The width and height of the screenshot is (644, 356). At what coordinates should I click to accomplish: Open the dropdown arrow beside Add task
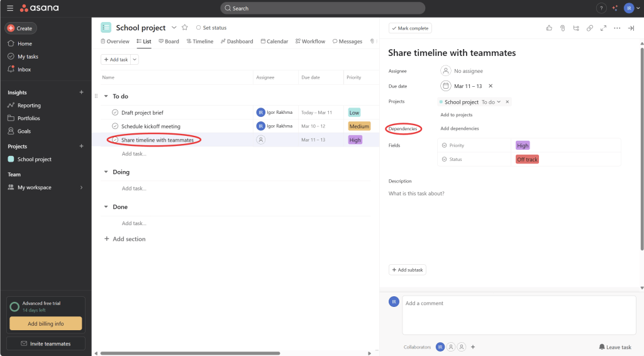pos(135,59)
